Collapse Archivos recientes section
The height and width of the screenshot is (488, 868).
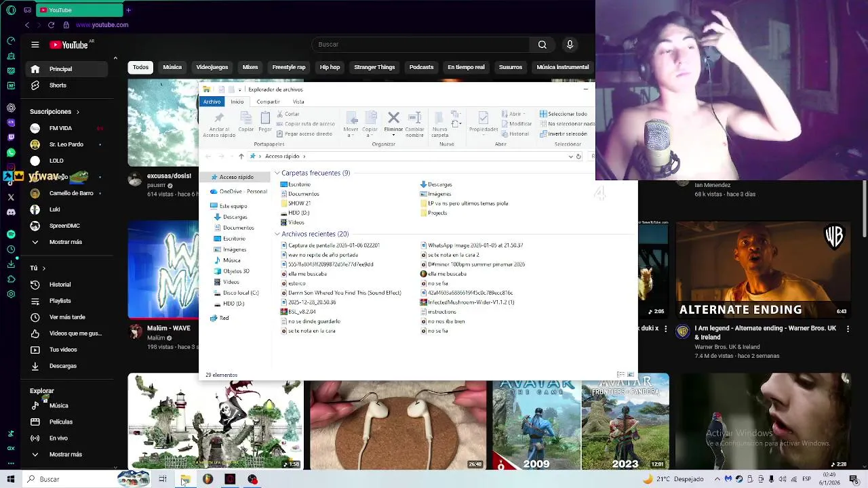pyautogui.click(x=277, y=235)
